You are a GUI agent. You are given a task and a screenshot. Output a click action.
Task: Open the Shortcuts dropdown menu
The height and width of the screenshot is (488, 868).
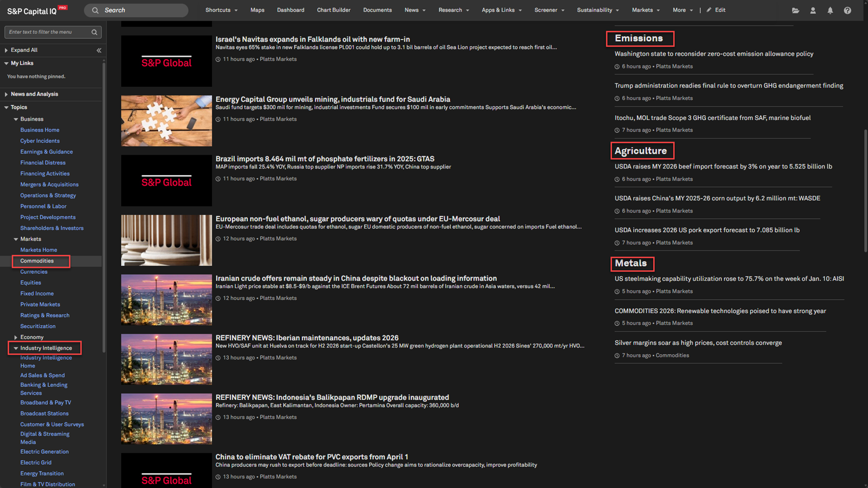tap(221, 10)
